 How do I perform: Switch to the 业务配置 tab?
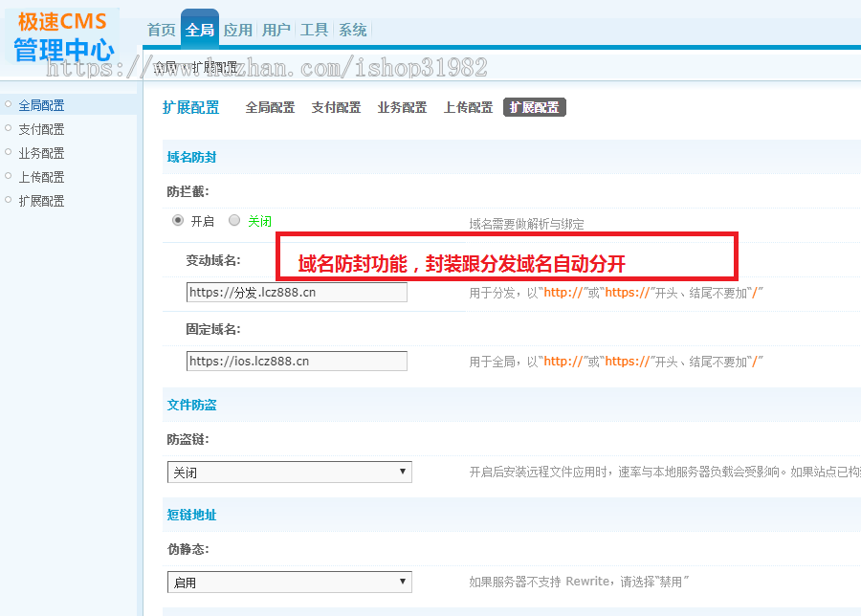click(x=401, y=107)
